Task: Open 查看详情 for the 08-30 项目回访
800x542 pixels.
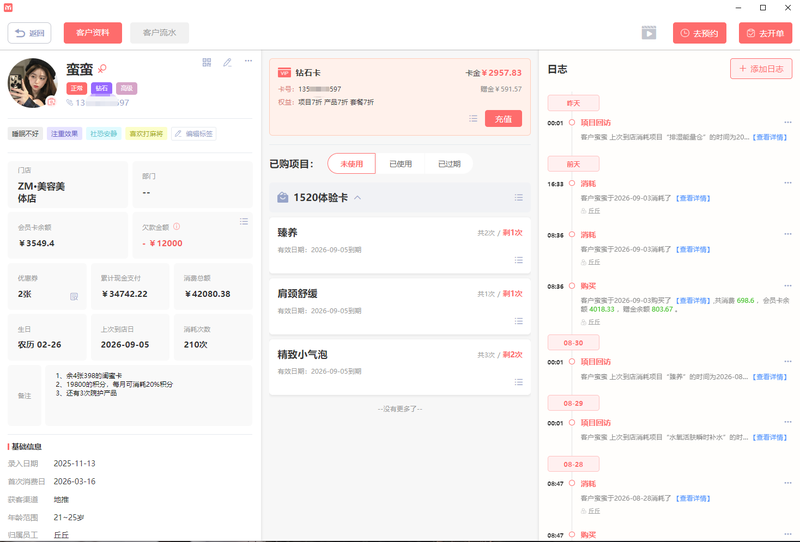Action: (x=770, y=377)
